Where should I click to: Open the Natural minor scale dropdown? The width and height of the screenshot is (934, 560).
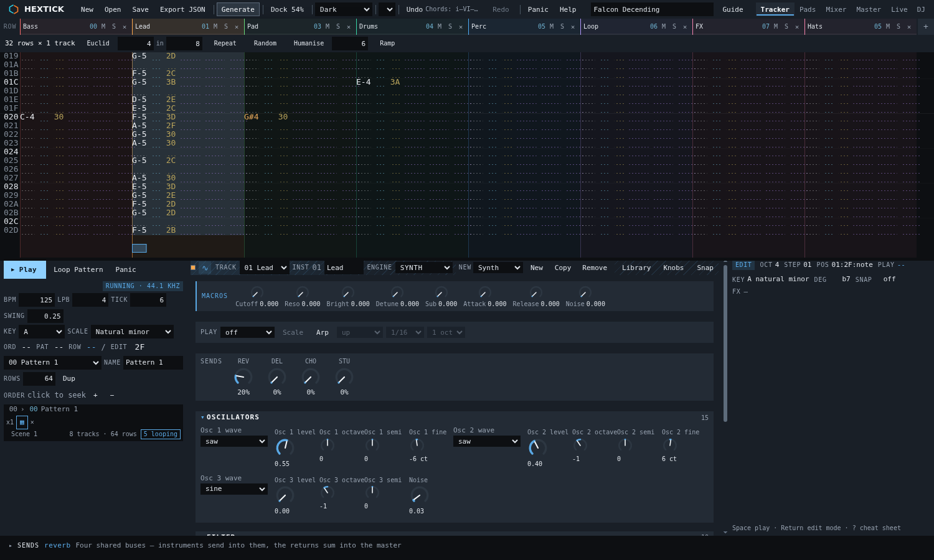coord(132,332)
